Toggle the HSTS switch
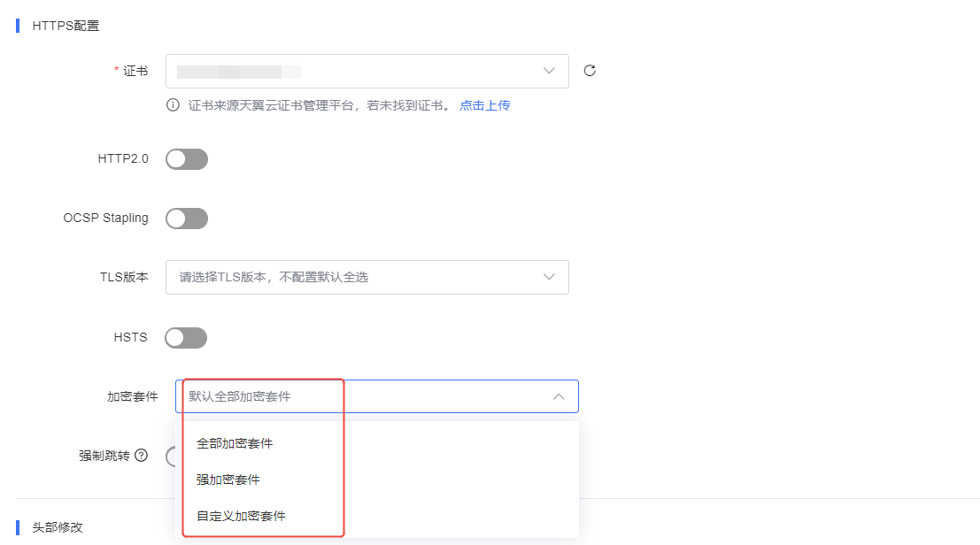Image resolution: width=980 pixels, height=545 pixels. coord(186,338)
